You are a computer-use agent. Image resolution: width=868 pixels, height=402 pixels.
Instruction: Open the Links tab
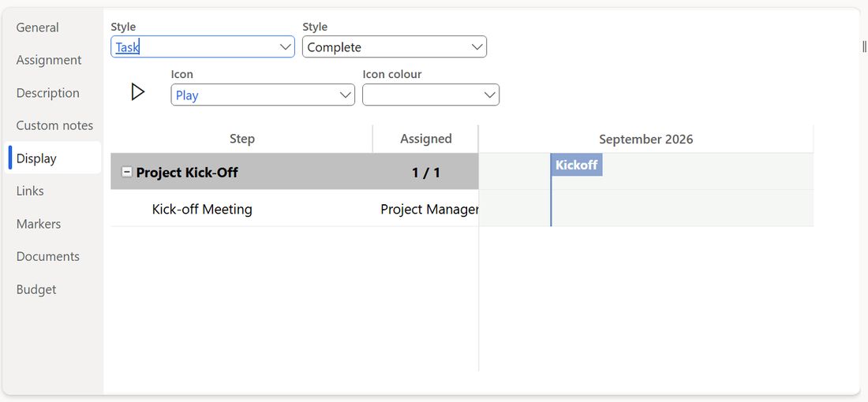[30, 191]
